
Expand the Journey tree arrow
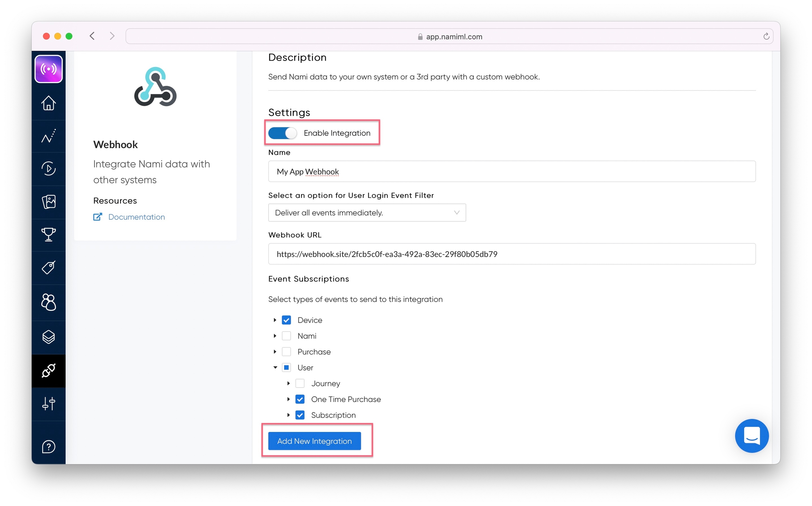pyautogui.click(x=288, y=384)
